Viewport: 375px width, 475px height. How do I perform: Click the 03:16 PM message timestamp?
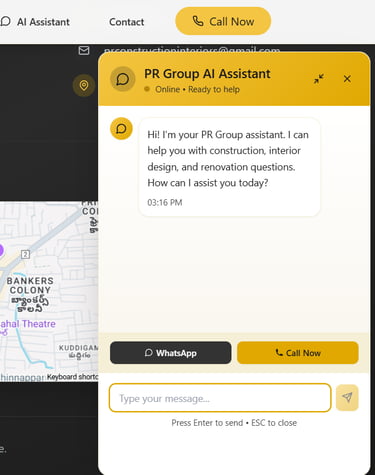click(x=165, y=202)
